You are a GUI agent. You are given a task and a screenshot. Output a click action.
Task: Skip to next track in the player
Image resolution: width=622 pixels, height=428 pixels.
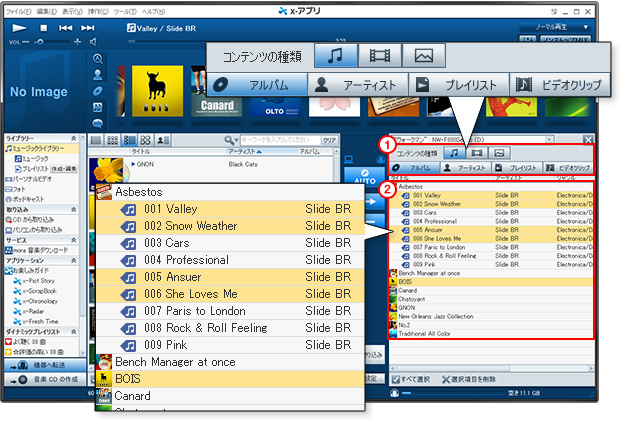pos(89,28)
